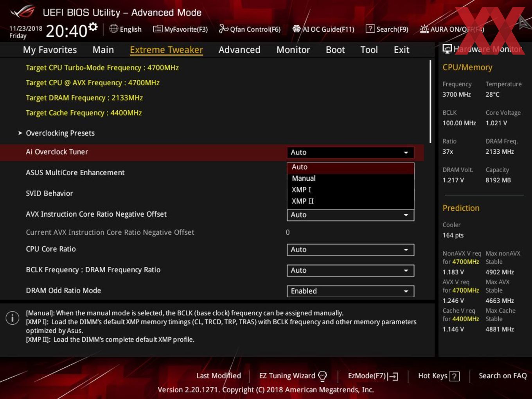Viewport: 532px width, 399px height.
Task: Open MyFavorite(F3) list icon
Action: click(158, 29)
